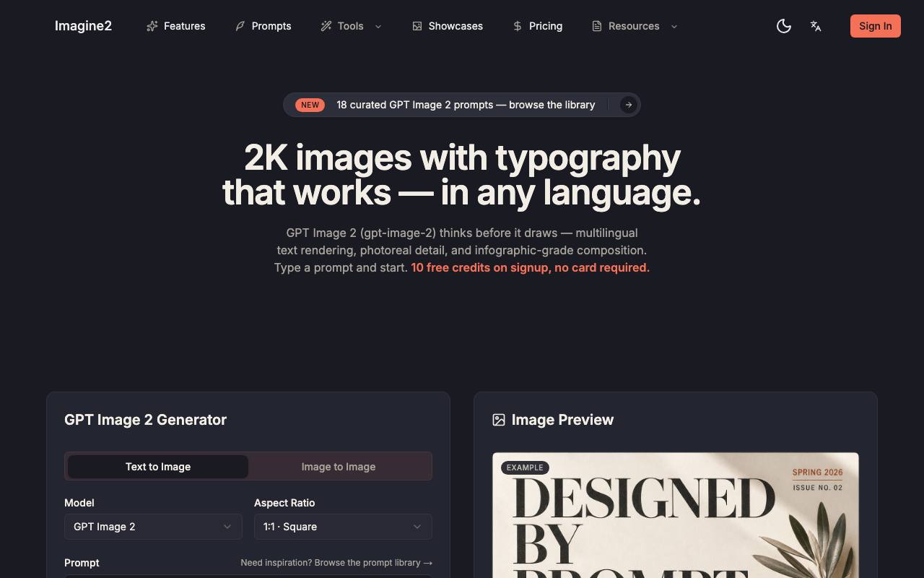Screen dimensions: 924x578
Task: Click the main typography headline
Action: 462,175
